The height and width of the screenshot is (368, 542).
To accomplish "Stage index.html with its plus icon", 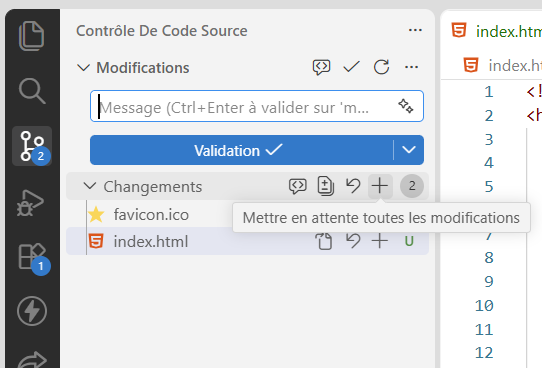I will (380, 241).
